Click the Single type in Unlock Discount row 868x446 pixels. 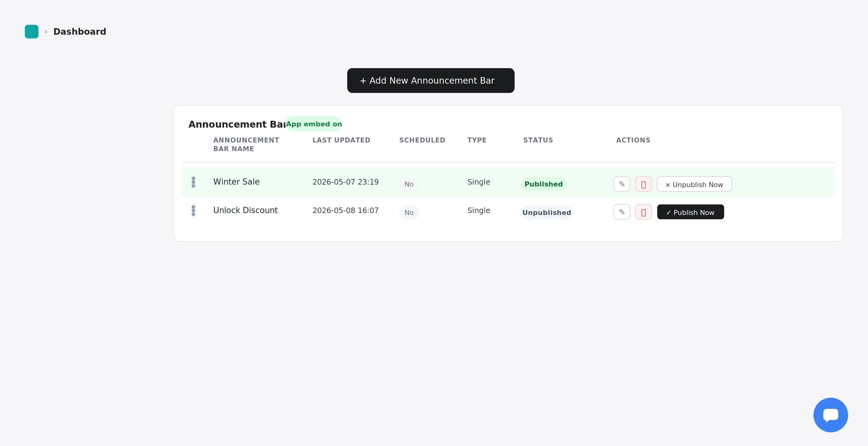pyautogui.click(x=478, y=211)
